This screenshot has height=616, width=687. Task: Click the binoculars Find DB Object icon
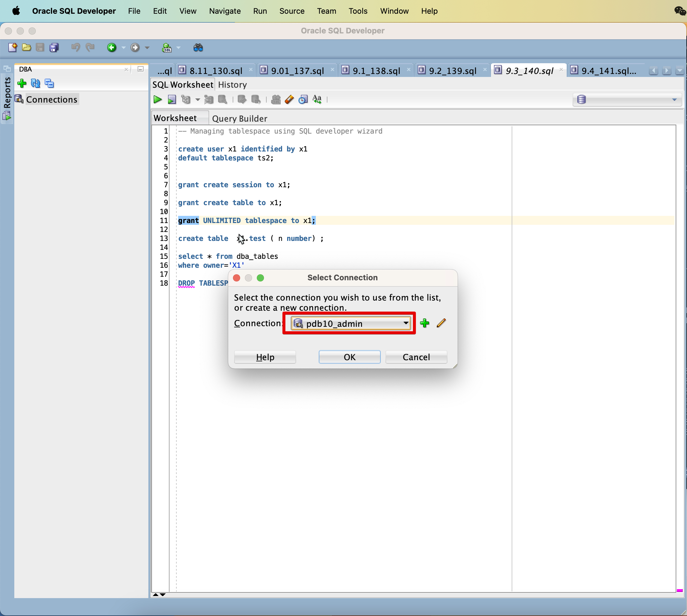198,48
